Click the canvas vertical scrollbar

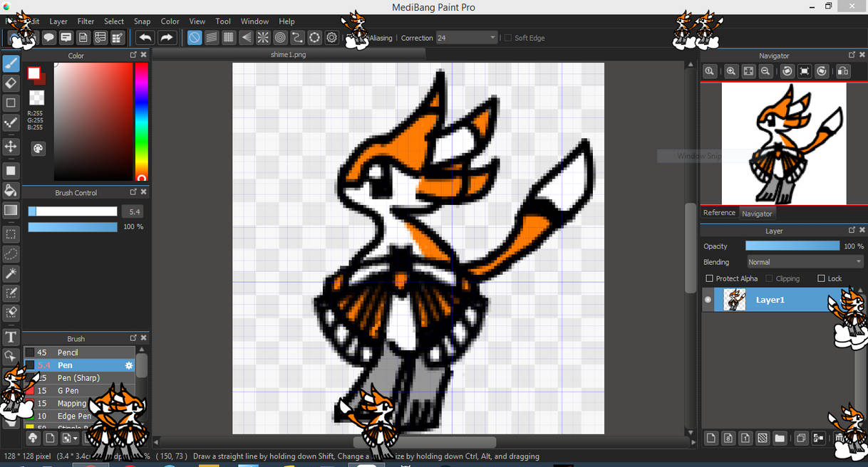(x=690, y=247)
